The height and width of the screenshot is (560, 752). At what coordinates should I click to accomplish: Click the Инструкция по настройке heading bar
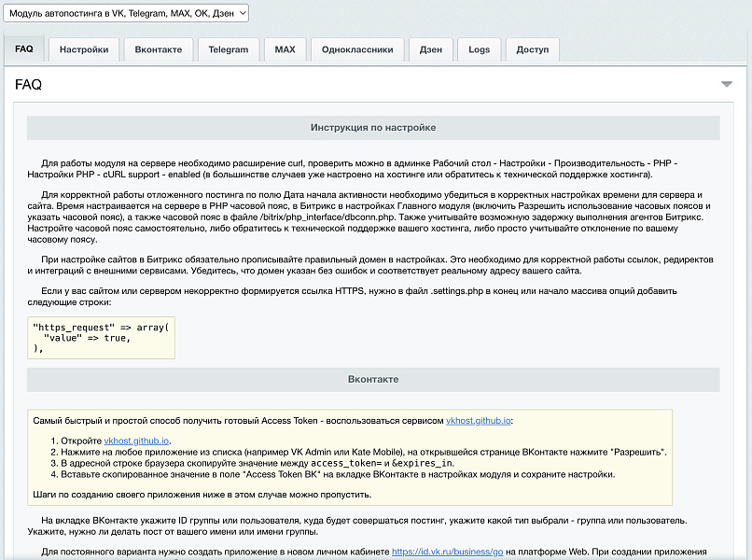click(373, 128)
